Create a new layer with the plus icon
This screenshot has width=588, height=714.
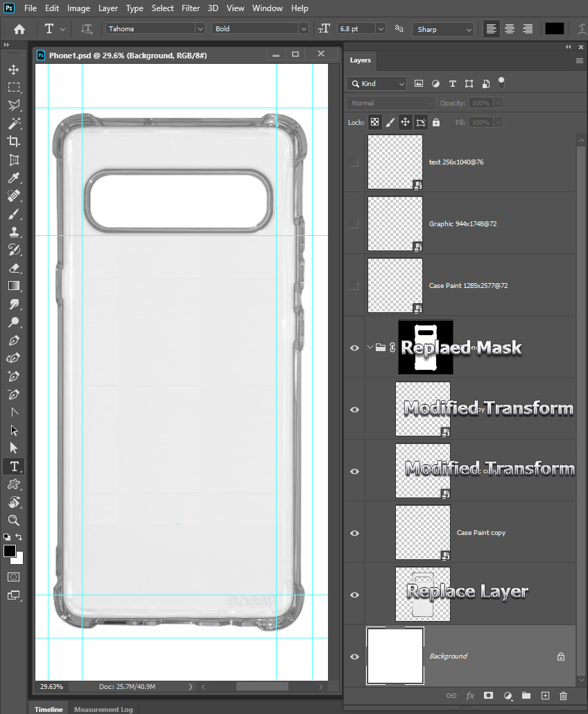pyautogui.click(x=545, y=695)
